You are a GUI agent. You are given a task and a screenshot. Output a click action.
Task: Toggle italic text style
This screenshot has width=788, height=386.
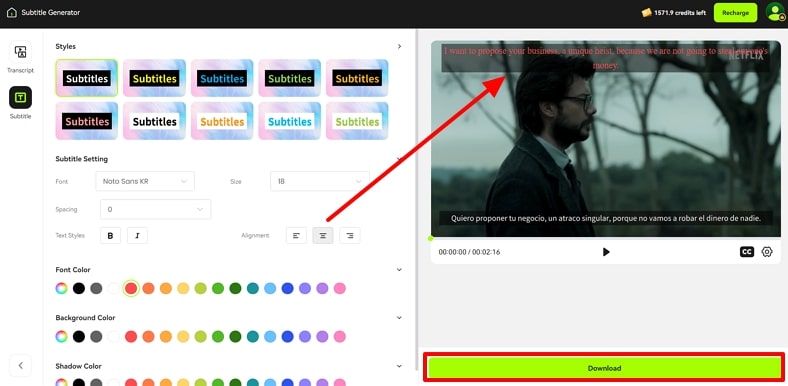(x=137, y=235)
